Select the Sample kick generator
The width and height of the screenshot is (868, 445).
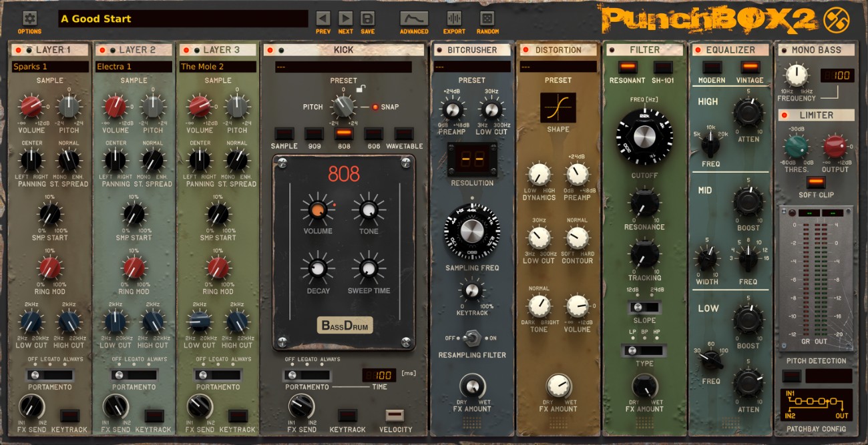click(284, 133)
